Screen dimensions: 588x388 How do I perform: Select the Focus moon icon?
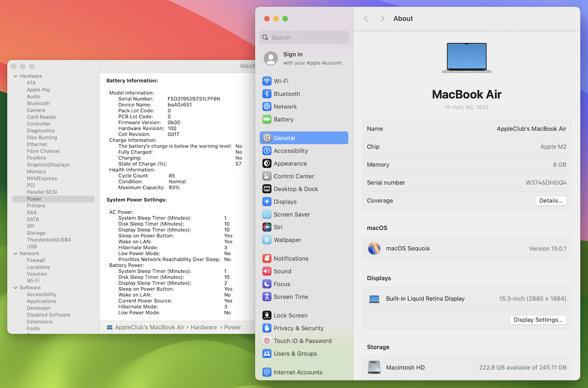[x=267, y=284]
